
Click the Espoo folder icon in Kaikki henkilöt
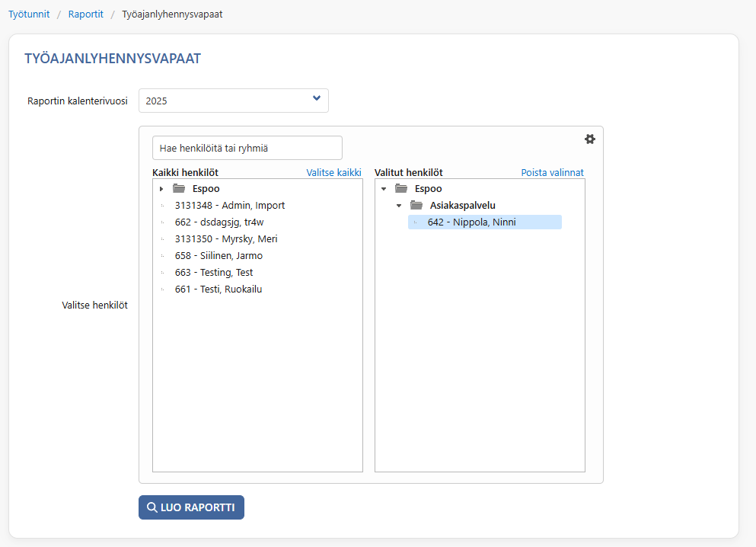point(179,188)
